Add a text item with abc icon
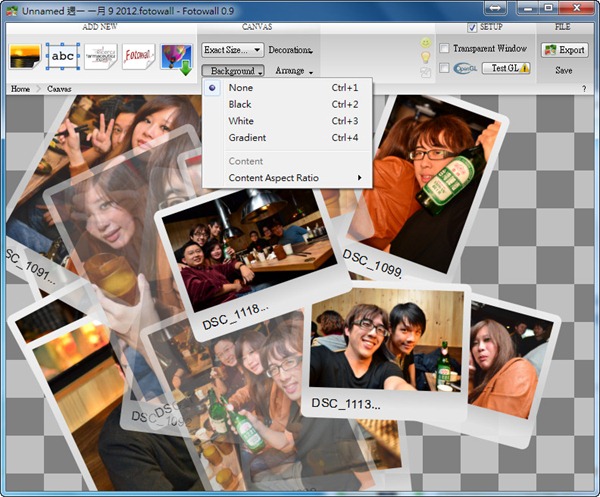The width and height of the screenshot is (600, 497). point(62,57)
